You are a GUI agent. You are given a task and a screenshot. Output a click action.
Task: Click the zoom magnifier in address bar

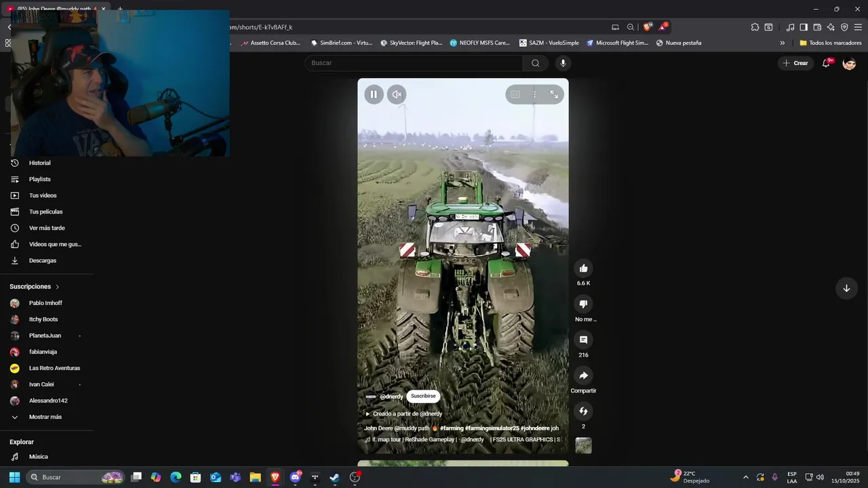631,27
